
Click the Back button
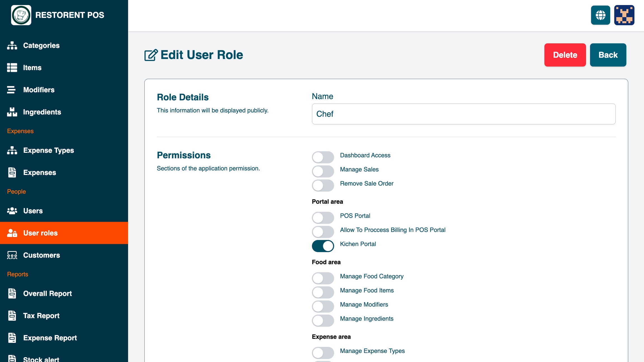(x=608, y=55)
